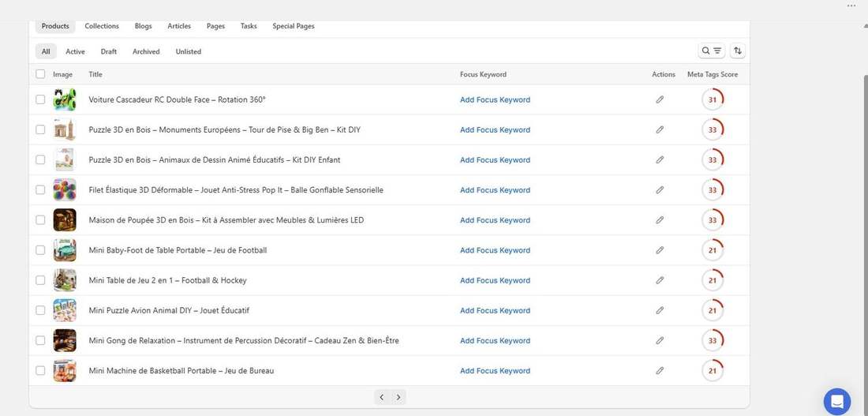Edit pencil icon for Mini Machine de Basketball
The height and width of the screenshot is (416, 868).
tap(660, 370)
